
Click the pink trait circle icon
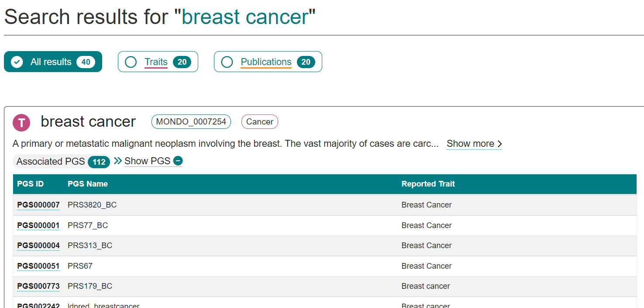21,122
